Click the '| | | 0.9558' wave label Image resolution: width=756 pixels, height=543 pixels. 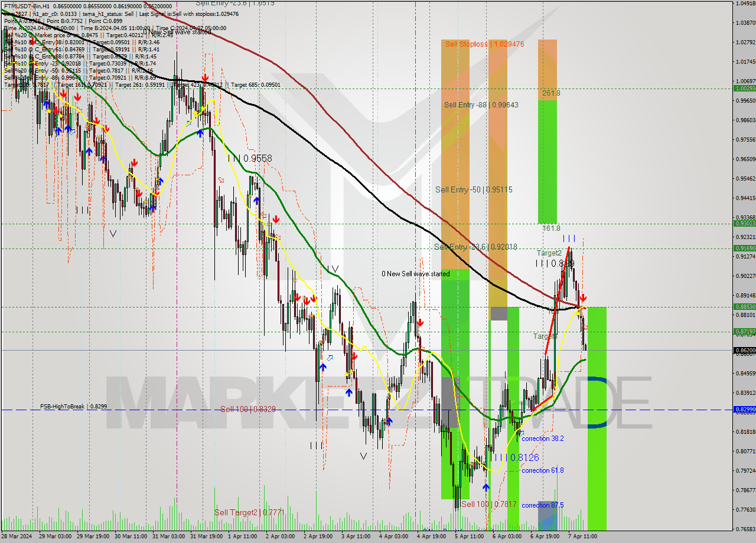pos(249,159)
